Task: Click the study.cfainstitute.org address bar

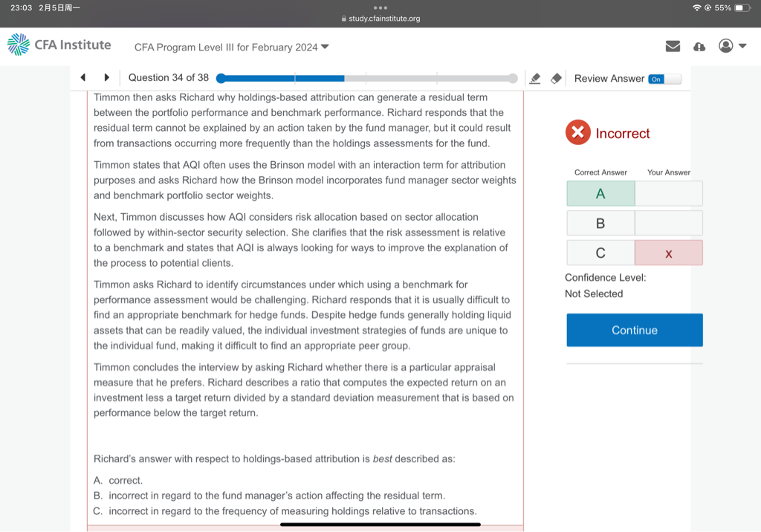Action: point(380,19)
